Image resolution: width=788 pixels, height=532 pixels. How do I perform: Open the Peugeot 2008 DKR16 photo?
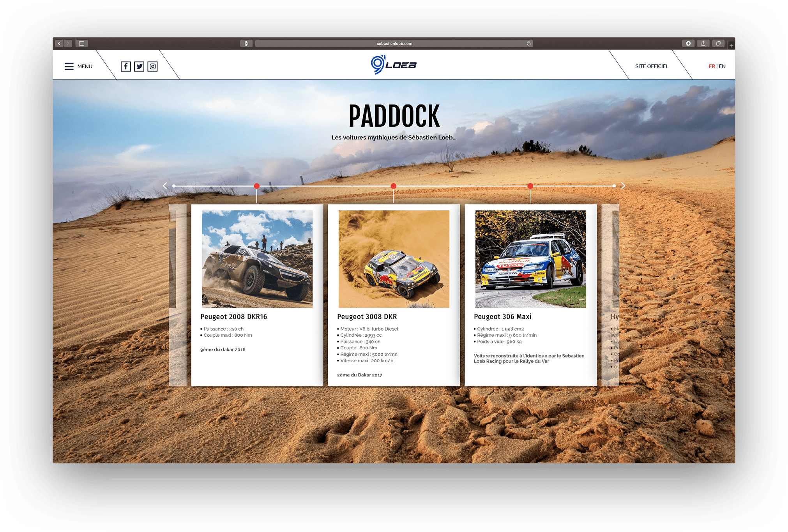pos(257,259)
